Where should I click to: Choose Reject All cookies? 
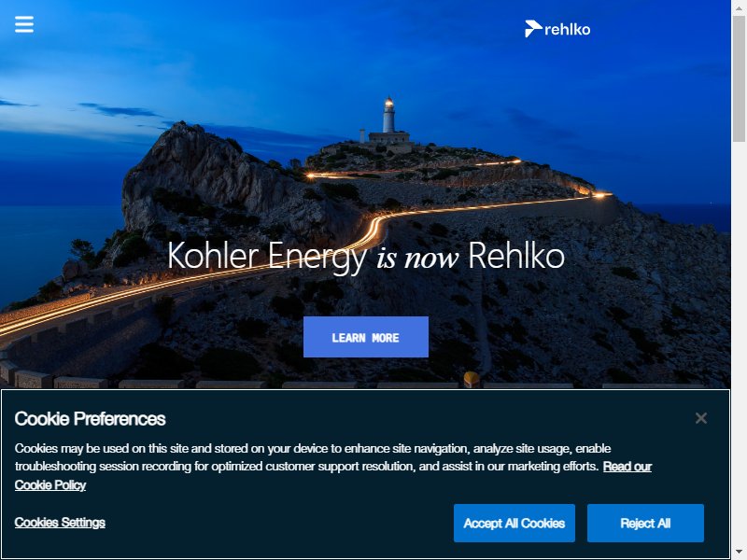pyautogui.click(x=645, y=523)
